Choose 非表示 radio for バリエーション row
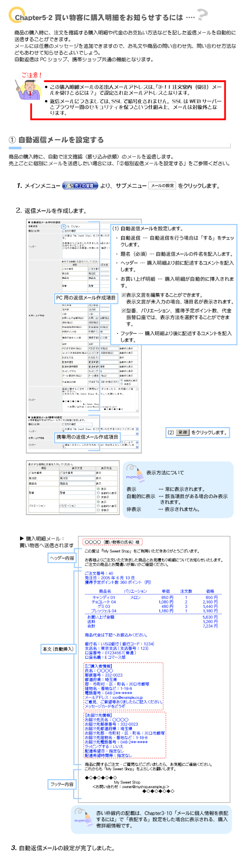 click(98, 510)
